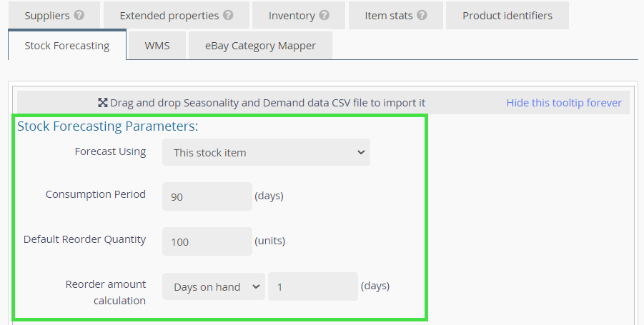Switch to the WMS tab
The width and height of the screenshot is (644, 325).
pos(157,46)
